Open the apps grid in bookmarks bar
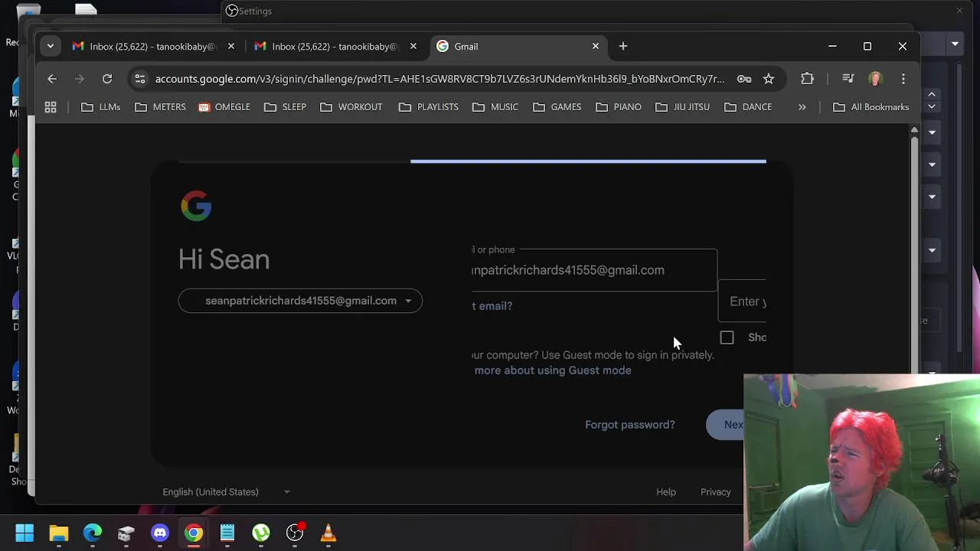 pos(51,107)
